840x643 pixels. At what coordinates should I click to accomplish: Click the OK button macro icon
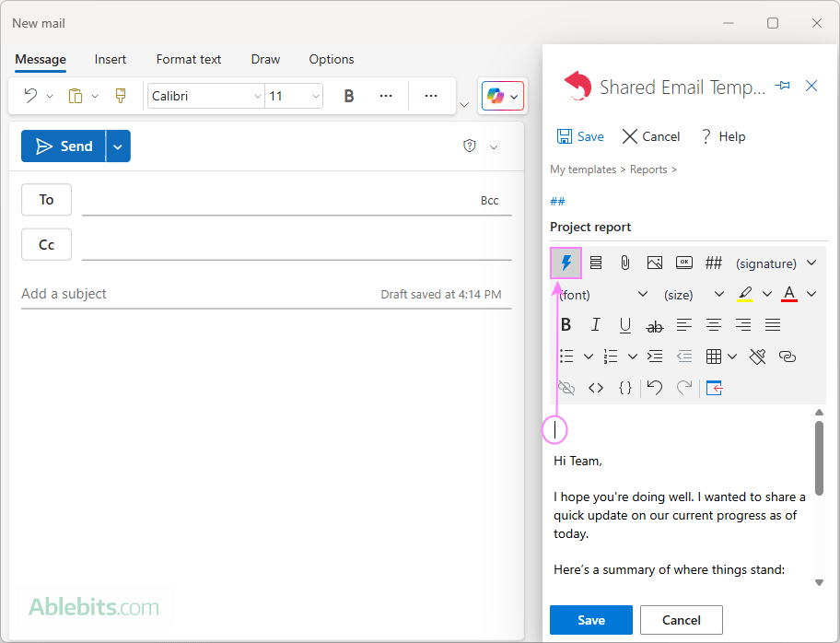click(684, 263)
